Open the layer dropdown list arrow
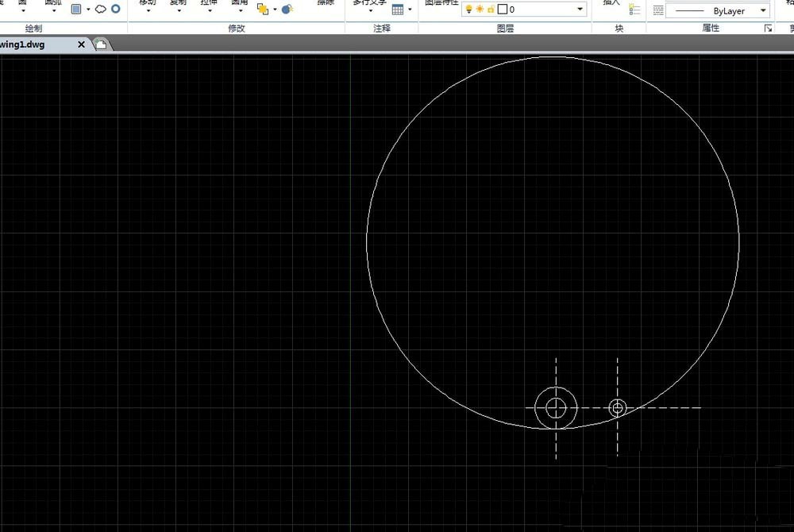Viewport: 794px width, 532px height. (x=580, y=10)
